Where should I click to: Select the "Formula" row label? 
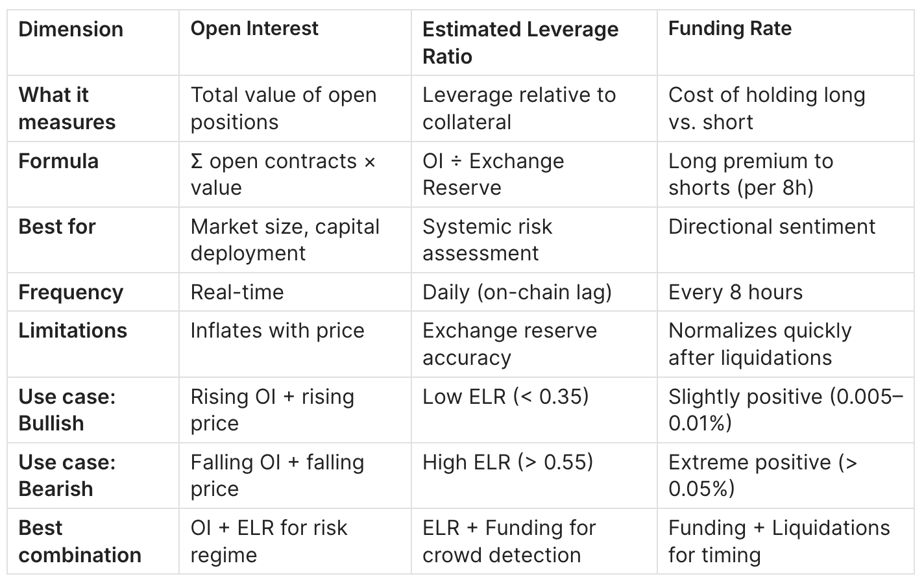[x=58, y=161]
